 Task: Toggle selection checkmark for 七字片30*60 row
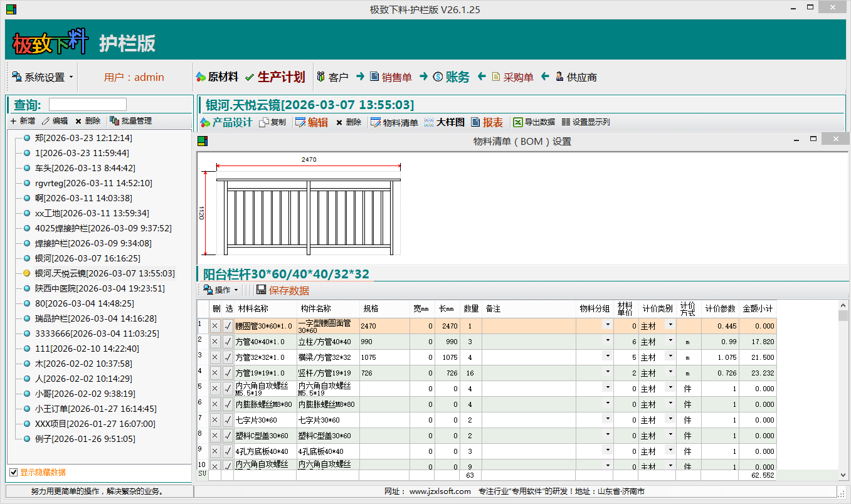(x=228, y=420)
